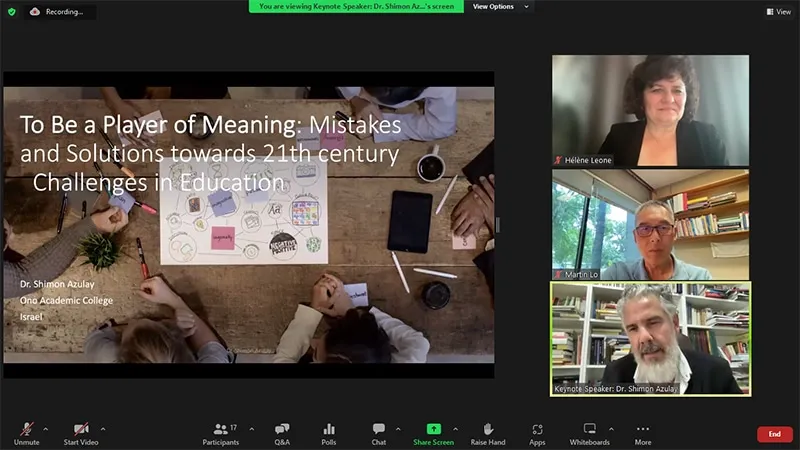Viewport: 800px width, 450px height.
Task: Expand video options arrow next to Start Video
Action: [x=103, y=428]
